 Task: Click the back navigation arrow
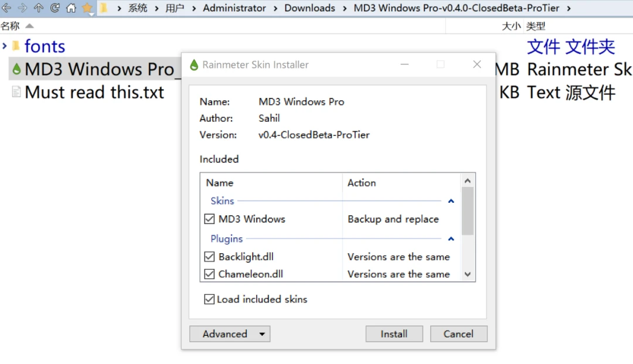[x=6, y=8]
